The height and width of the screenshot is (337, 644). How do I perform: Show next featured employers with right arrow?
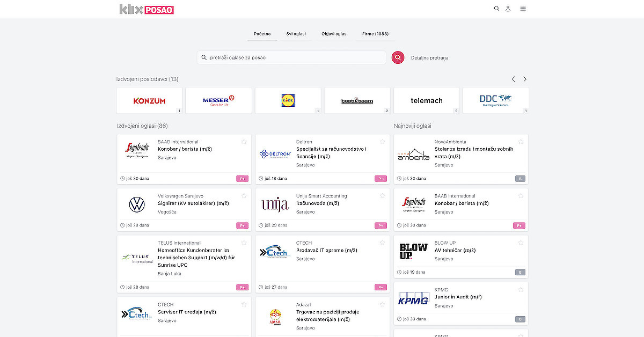click(x=525, y=79)
